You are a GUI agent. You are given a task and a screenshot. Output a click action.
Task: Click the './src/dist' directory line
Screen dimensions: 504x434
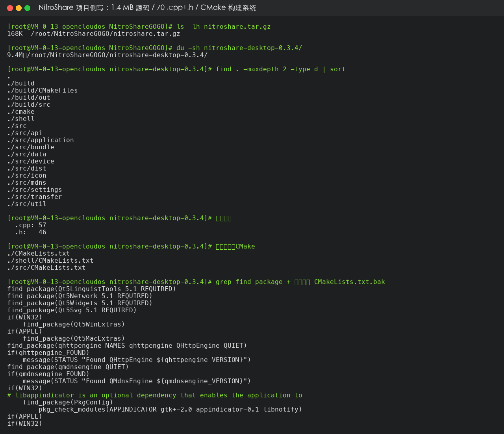[x=27, y=169]
